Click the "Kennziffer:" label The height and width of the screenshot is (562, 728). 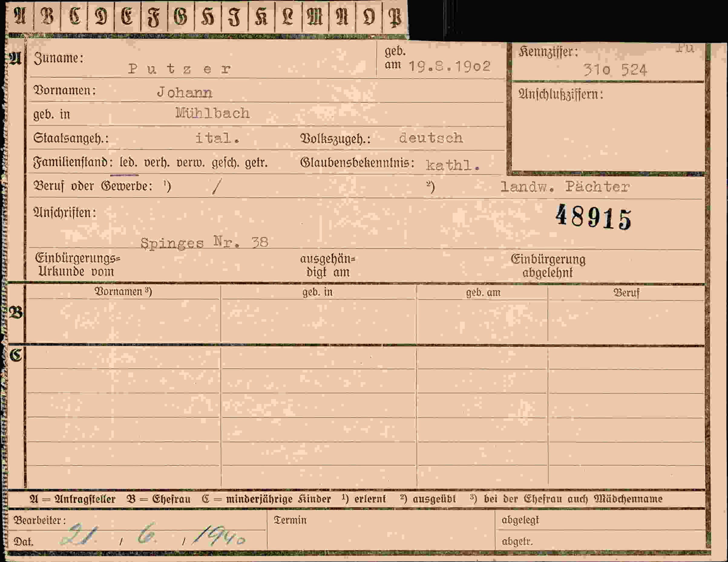548,52
